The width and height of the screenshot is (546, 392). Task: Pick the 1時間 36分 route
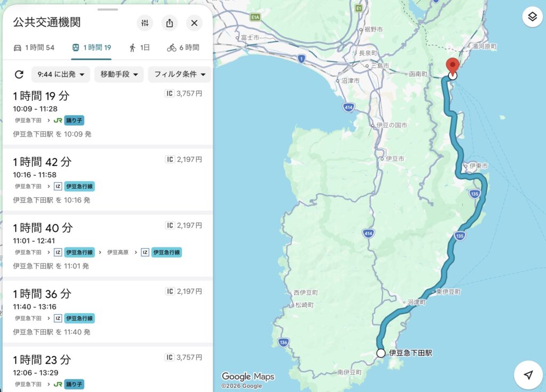coord(108,312)
